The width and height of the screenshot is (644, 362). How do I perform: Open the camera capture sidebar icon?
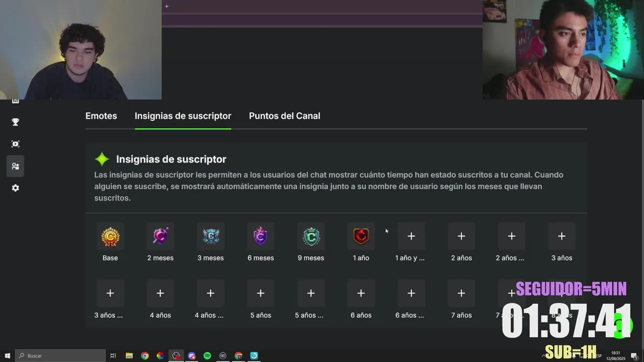click(x=16, y=144)
